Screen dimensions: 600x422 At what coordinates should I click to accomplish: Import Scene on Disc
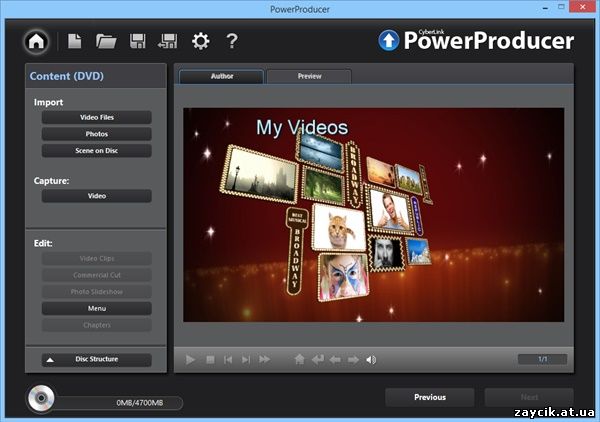[x=96, y=151]
